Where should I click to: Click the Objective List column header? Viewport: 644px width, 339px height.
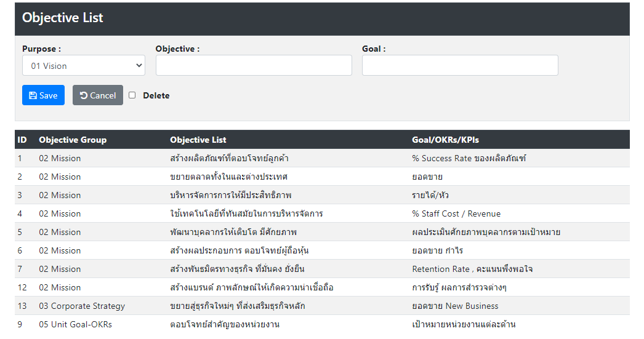(x=198, y=140)
